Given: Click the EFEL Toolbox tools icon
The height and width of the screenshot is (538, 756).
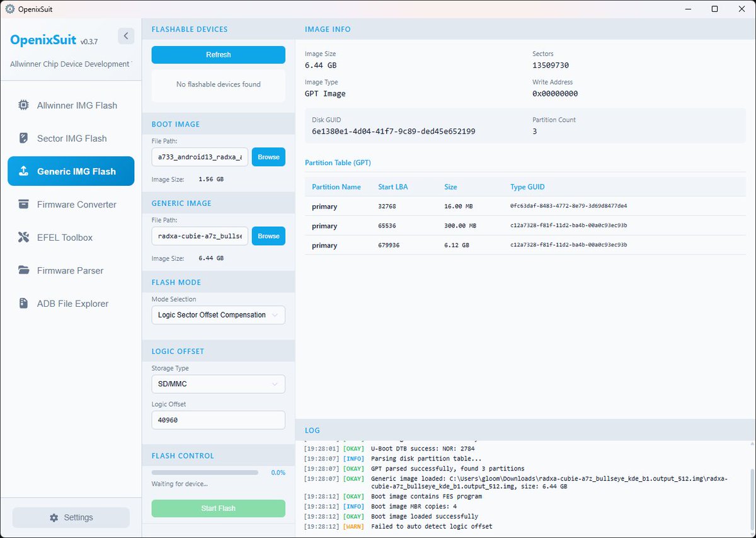Looking at the screenshot, I should point(23,238).
